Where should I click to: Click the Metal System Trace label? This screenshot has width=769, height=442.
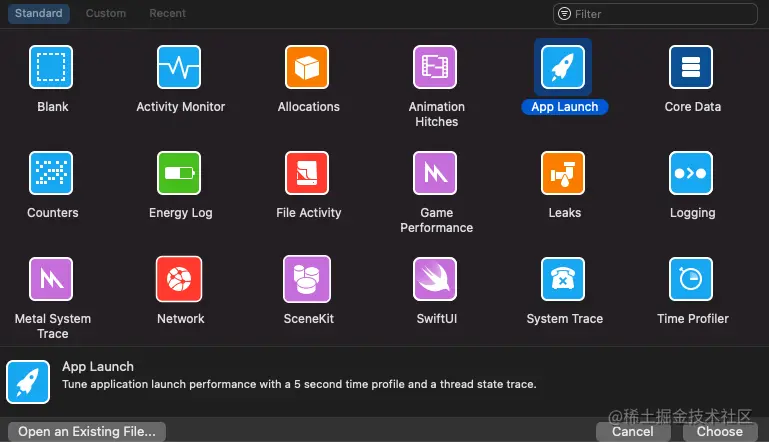pos(52,326)
